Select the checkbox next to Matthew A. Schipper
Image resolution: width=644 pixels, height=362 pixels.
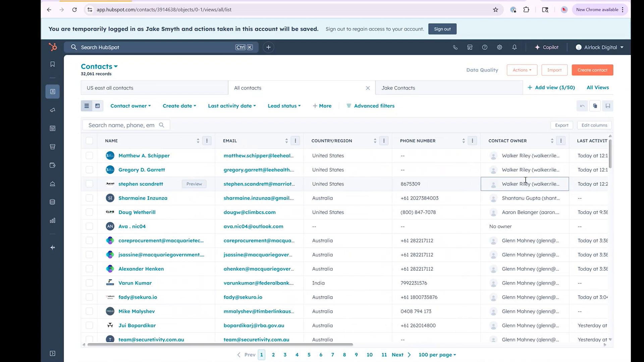[89, 156]
